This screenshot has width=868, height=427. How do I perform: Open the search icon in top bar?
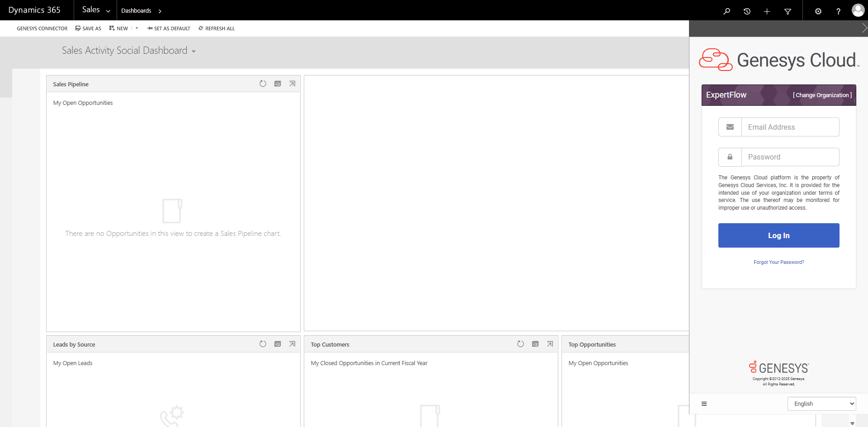pos(726,11)
